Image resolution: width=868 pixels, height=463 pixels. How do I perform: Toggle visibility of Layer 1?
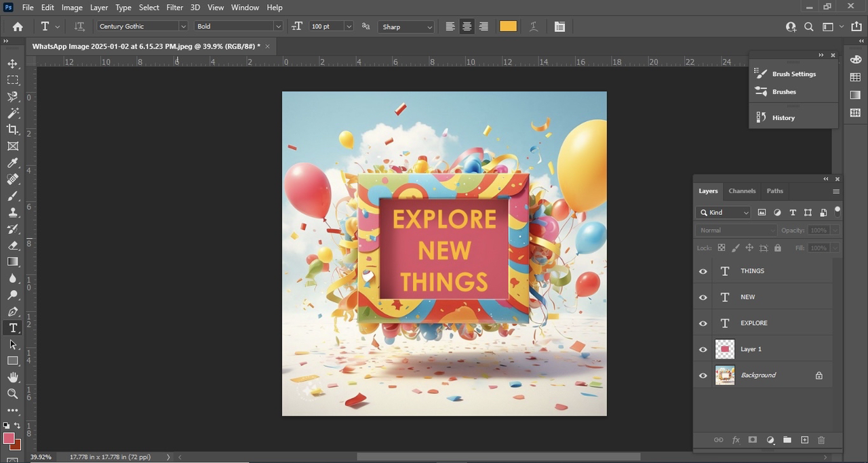(x=703, y=349)
